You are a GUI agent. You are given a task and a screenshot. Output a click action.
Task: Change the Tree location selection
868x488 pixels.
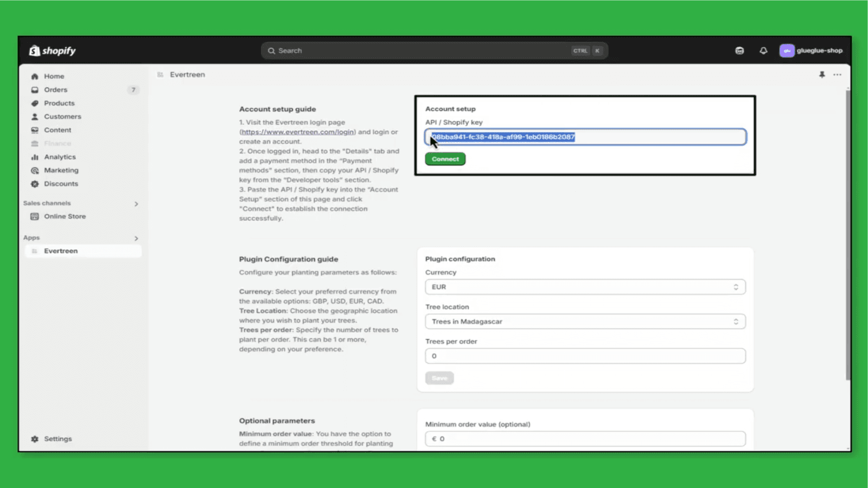[x=585, y=321]
